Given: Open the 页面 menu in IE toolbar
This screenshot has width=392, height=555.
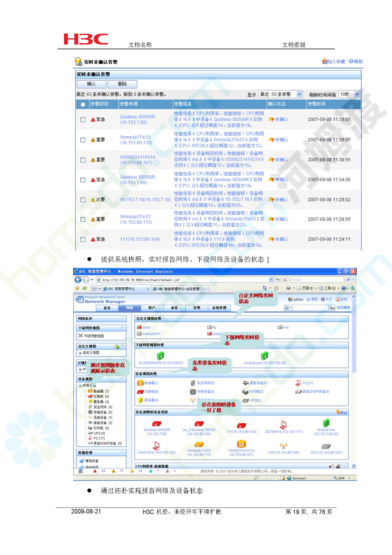Looking at the screenshot, I should click(x=307, y=288).
